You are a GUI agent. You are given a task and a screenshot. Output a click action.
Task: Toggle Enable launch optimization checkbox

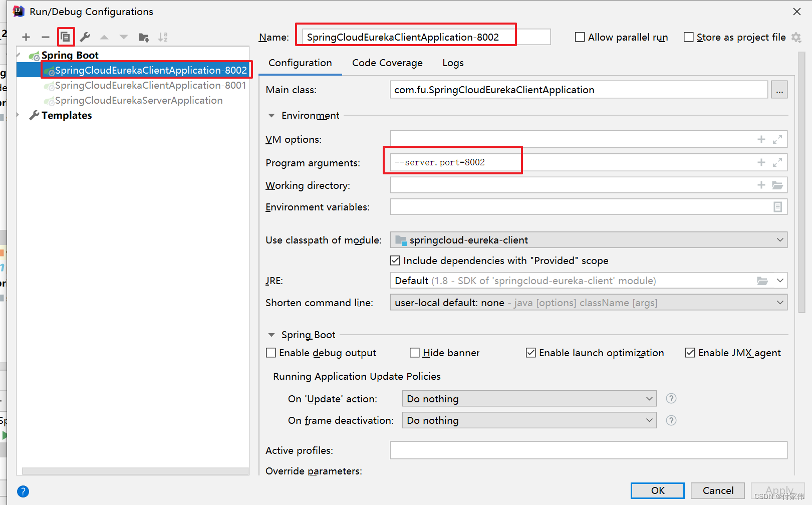[531, 353]
